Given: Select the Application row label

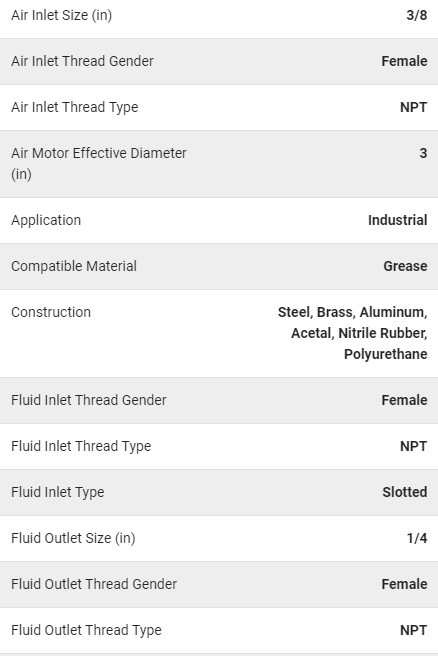Looking at the screenshot, I should [46, 220].
